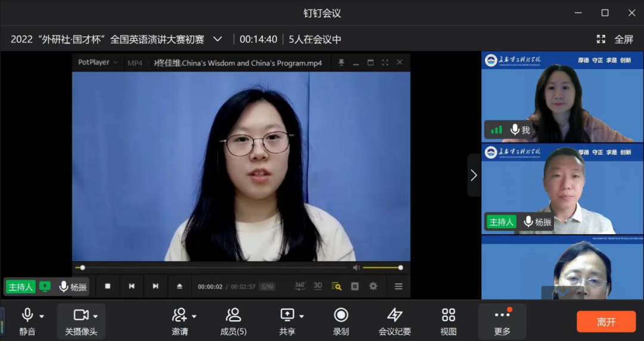
Task: Click 杨振 microphone icon on shared screen
Action: click(64, 287)
